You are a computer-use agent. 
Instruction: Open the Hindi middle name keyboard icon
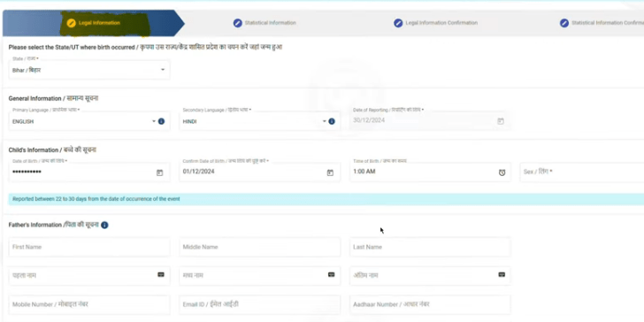tap(332, 274)
